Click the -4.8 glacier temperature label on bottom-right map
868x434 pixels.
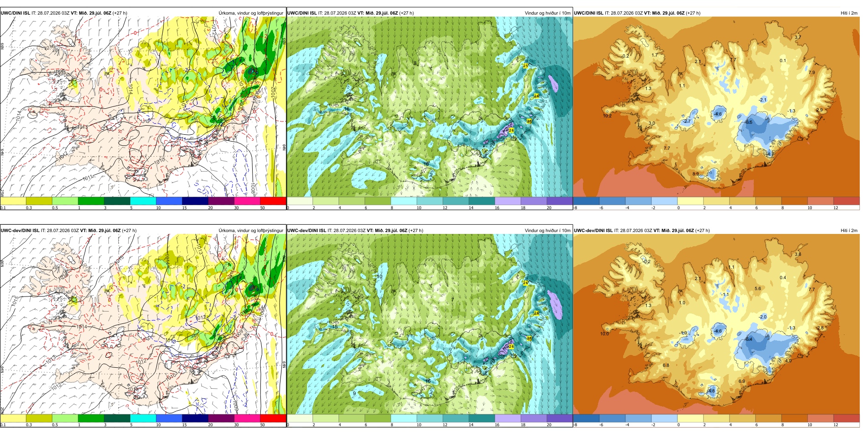pyautogui.click(x=711, y=391)
